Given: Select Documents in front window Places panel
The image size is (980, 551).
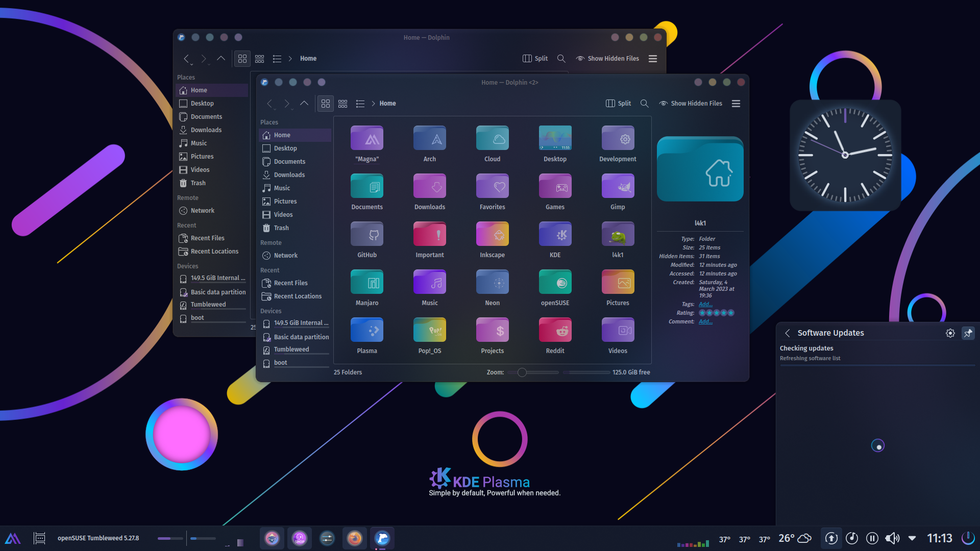Looking at the screenshot, I should 295,162.
